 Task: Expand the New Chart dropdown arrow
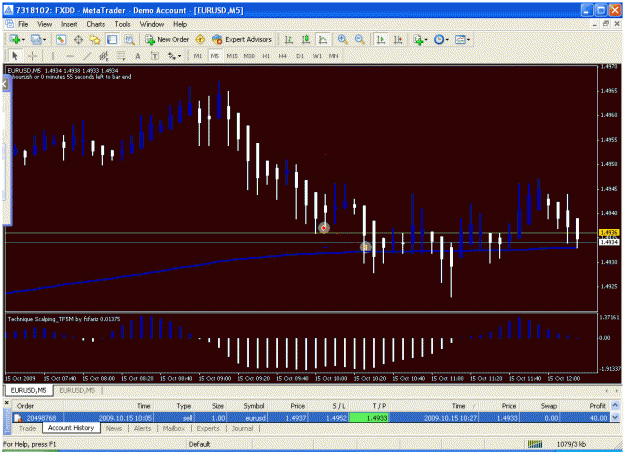tap(23, 40)
